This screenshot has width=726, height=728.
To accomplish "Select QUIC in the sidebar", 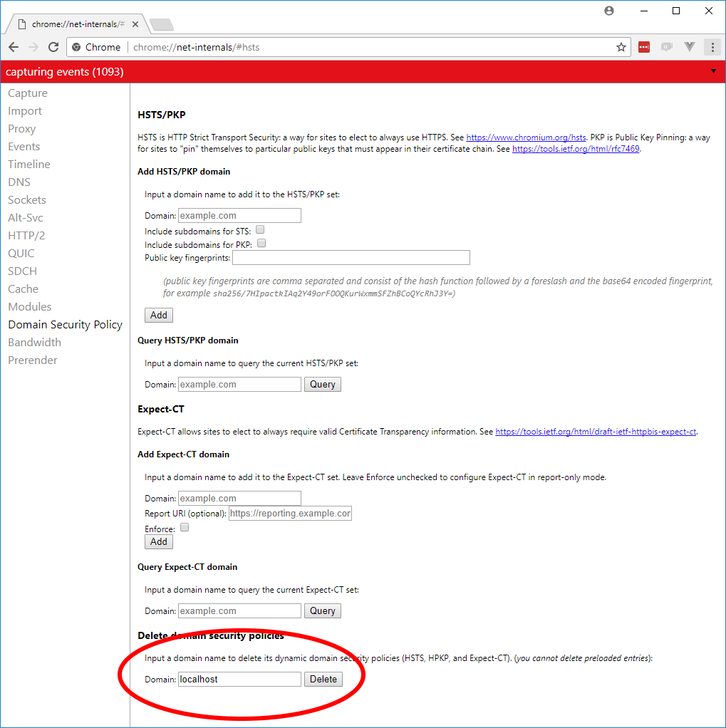I will tap(21, 253).
